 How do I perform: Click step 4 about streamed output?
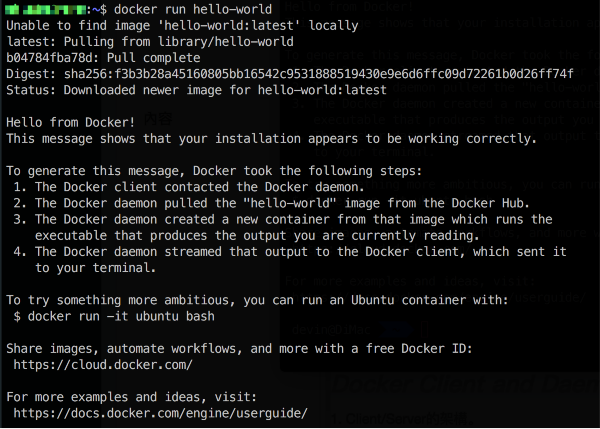click(290, 259)
